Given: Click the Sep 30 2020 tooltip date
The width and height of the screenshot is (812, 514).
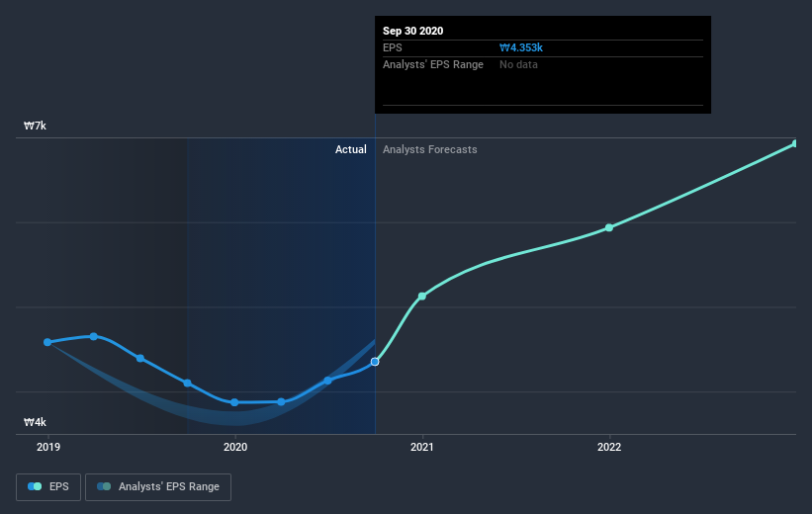Looking at the screenshot, I should 412,31.
